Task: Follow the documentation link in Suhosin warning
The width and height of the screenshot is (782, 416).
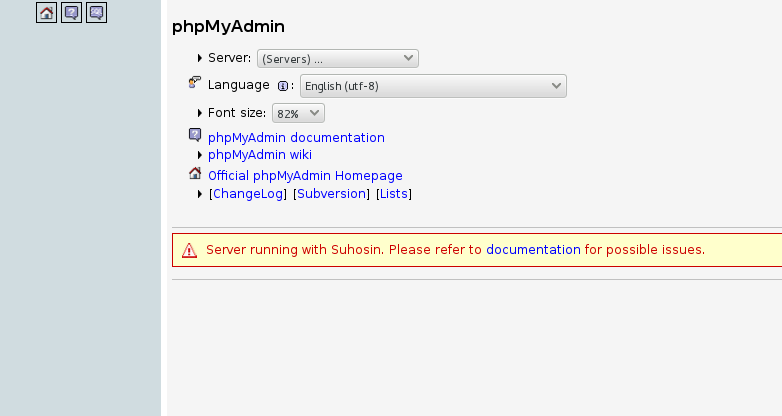Action: point(533,249)
